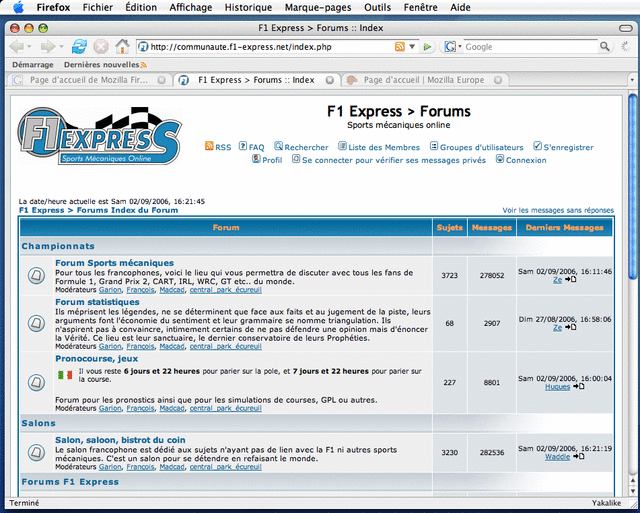This screenshot has height=513, width=640.
Task: Click the forum icon beside Salon, saloon
Action: (36, 452)
